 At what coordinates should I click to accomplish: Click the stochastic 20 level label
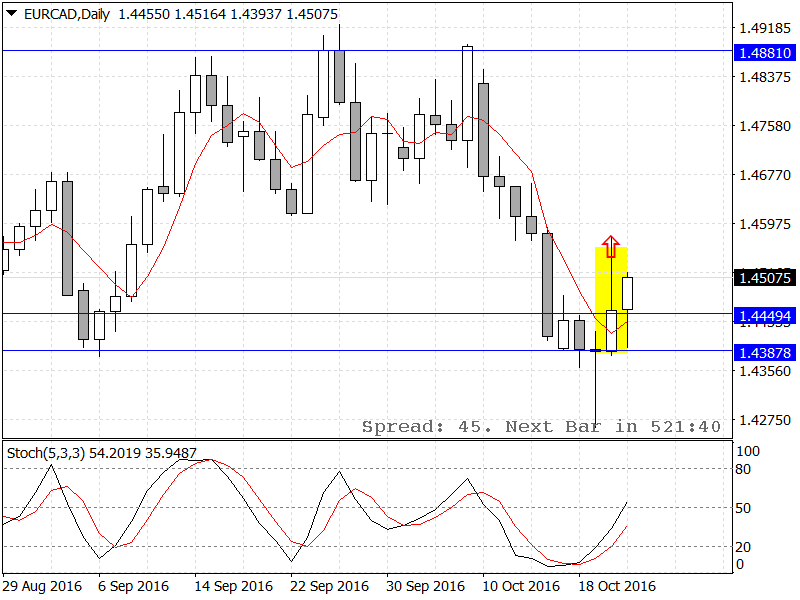[x=743, y=547]
